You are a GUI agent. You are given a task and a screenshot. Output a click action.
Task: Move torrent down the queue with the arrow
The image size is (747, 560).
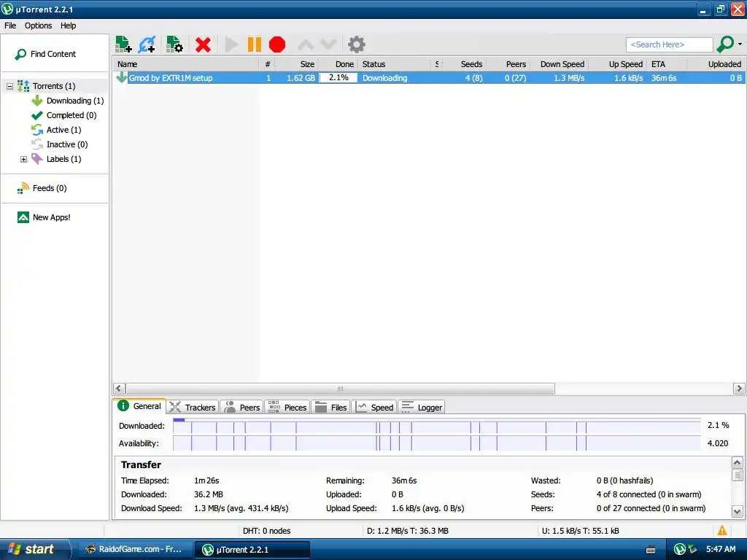pyautogui.click(x=329, y=44)
